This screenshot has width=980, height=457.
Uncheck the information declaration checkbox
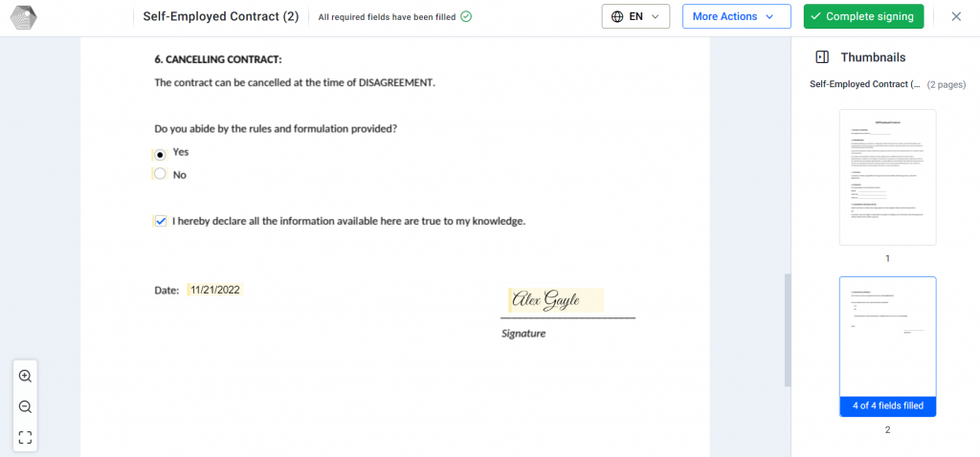click(161, 221)
